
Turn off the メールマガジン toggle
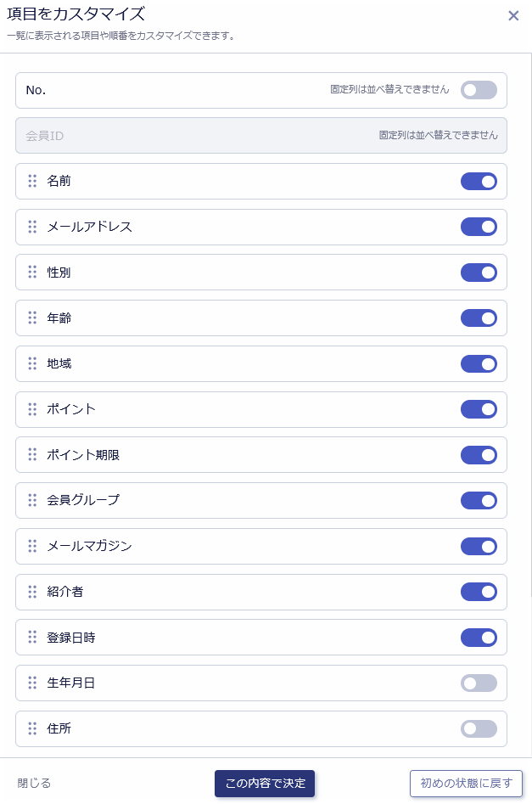(x=479, y=546)
